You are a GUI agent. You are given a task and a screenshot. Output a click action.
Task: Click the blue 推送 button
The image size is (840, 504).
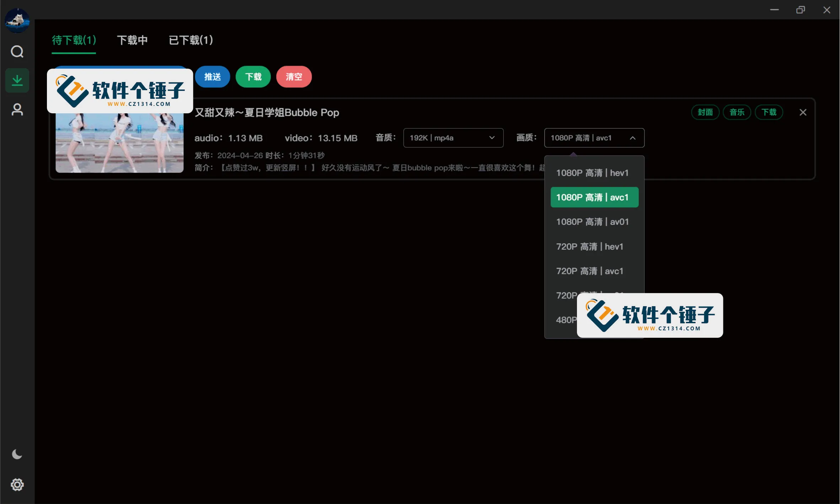click(x=212, y=77)
